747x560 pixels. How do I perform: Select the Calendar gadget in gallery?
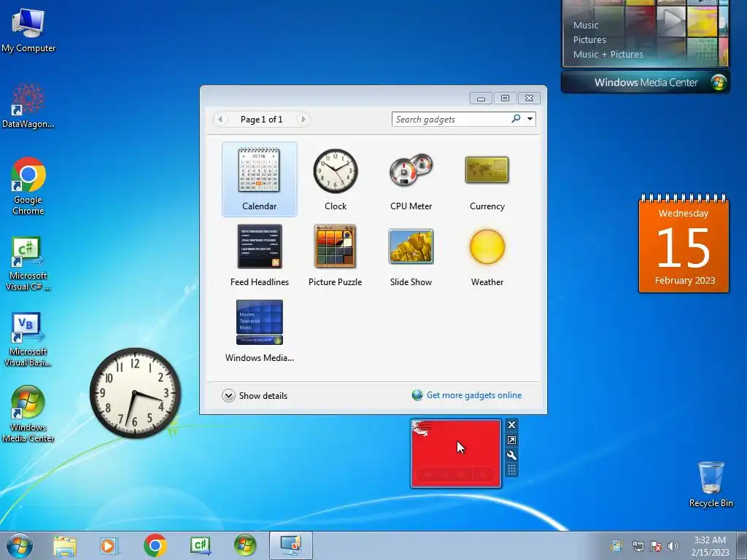coord(259,179)
